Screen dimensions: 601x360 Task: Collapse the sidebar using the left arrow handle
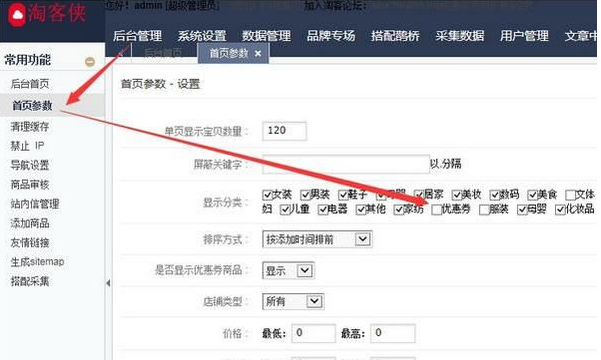point(108,283)
